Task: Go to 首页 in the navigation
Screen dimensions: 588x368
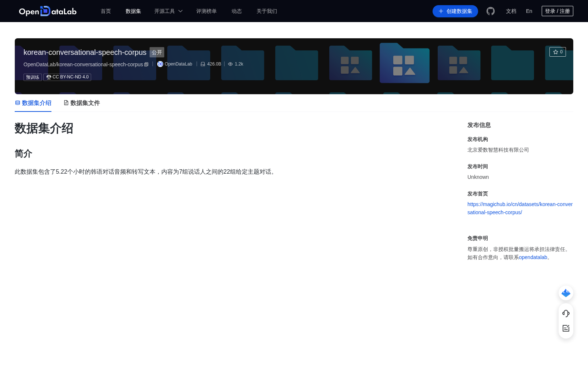Action: 106,11
